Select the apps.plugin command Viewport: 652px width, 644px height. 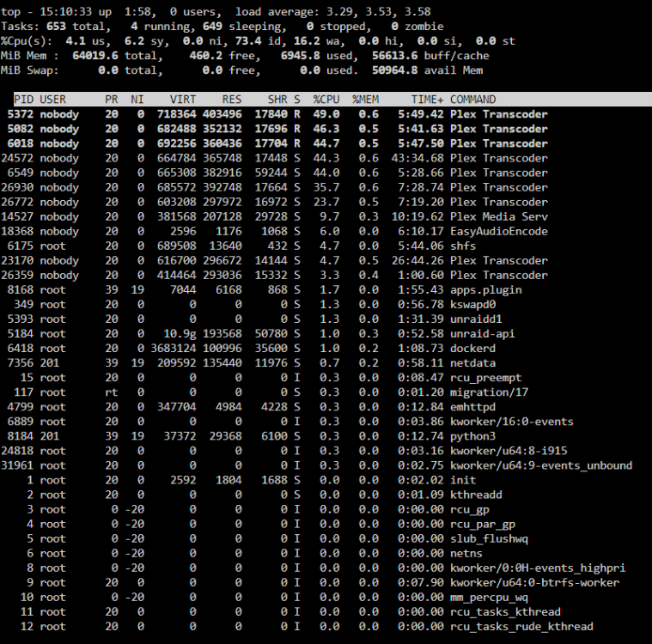point(485,289)
